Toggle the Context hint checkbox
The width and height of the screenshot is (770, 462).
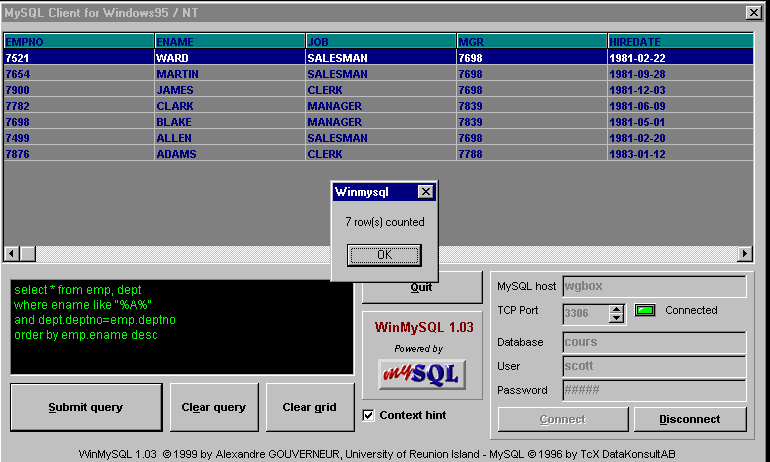pos(368,415)
